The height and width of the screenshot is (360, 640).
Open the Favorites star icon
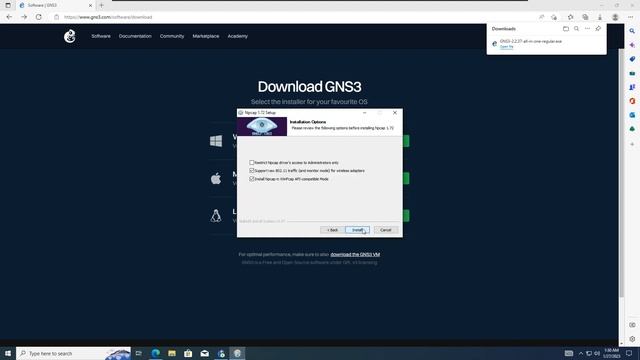pyautogui.click(x=571, y=17)
